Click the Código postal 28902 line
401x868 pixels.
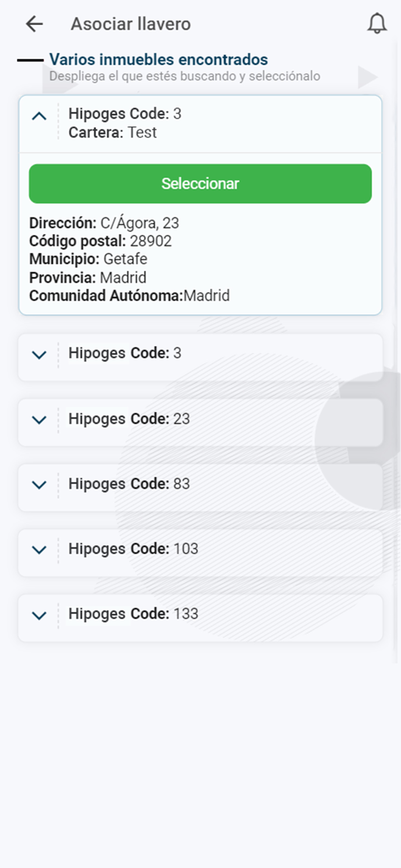100,241
